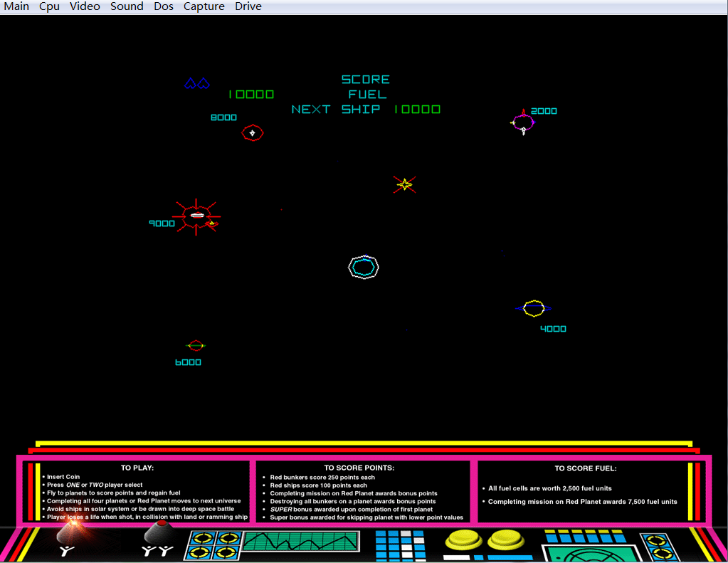728x563 pixels.
Task: Click the "FUEL" label
Action: pyautogui.click(x=367, y=94)
